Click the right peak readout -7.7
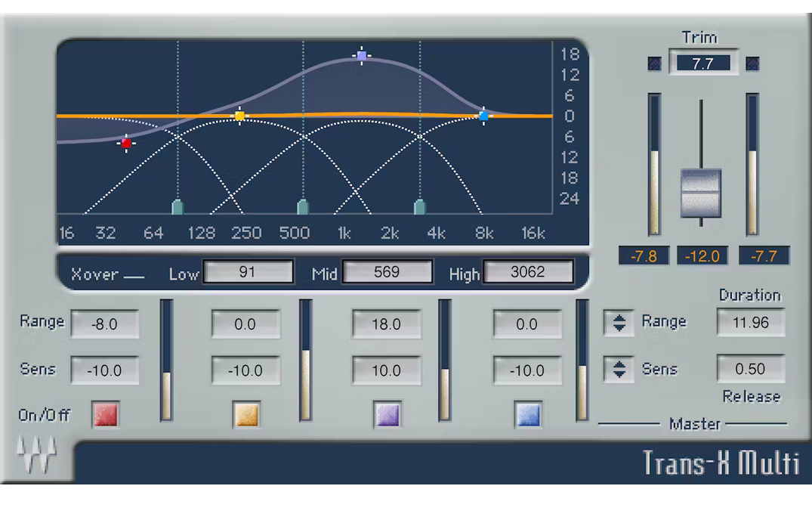The image size is (812, 520). tap(764, 256)
